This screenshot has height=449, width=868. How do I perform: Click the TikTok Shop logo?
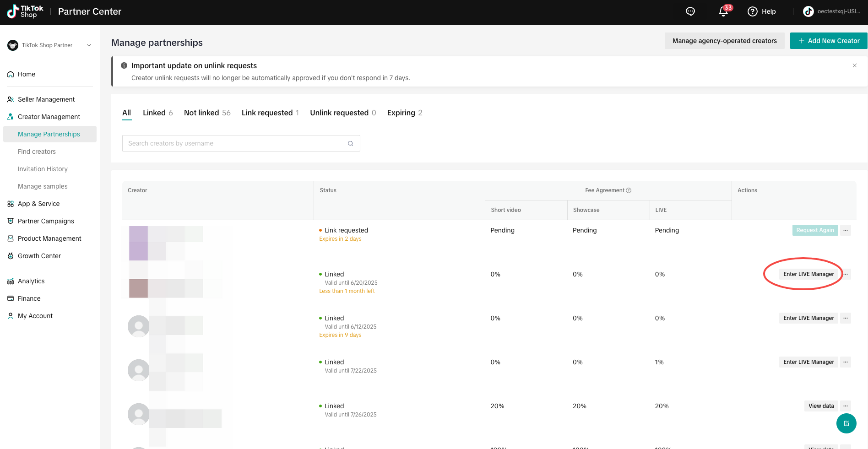pyautogui.click(x=26, y=11)
